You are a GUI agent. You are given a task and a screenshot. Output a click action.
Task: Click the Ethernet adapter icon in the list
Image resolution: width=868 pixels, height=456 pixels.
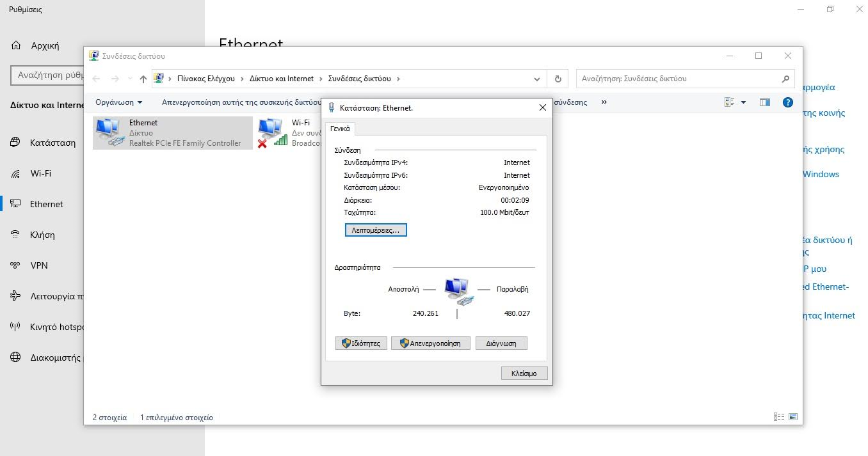click(109, 133)
